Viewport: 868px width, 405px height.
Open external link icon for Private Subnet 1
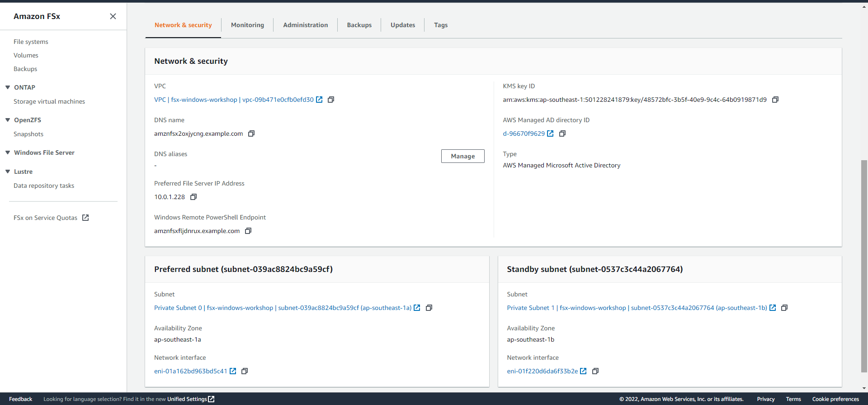pyautogui.click(x=773, y=308)
